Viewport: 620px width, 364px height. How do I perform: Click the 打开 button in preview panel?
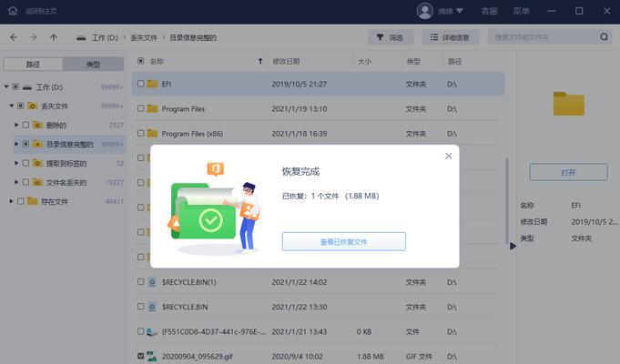pos(568,172)
